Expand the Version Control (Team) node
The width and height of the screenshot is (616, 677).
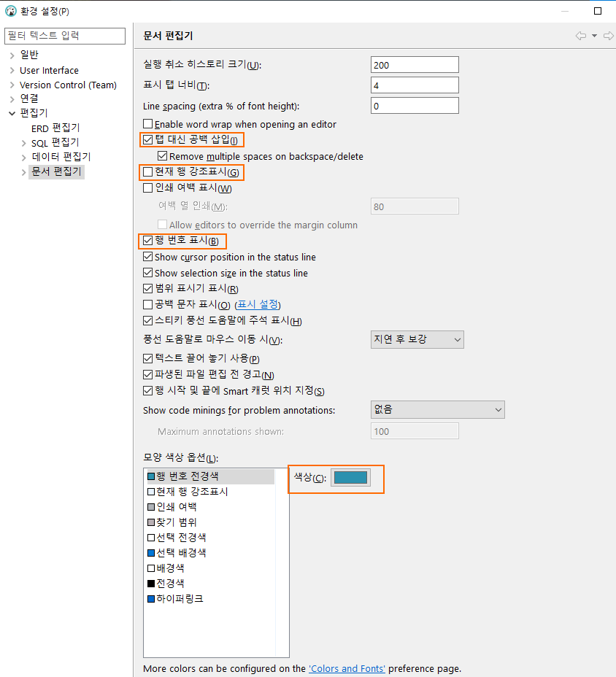[x=12, y=85]
